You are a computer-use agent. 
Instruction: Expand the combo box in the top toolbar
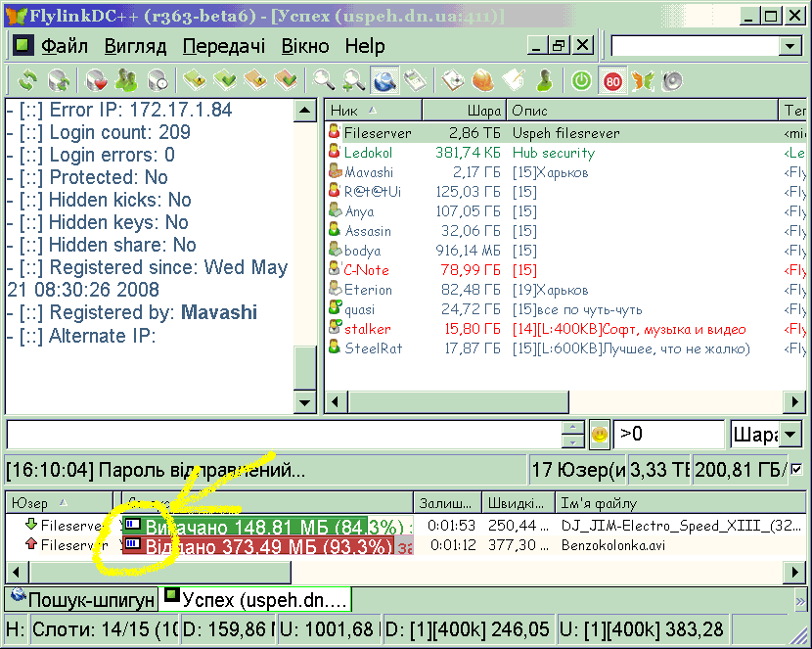[x=789, y=46]
